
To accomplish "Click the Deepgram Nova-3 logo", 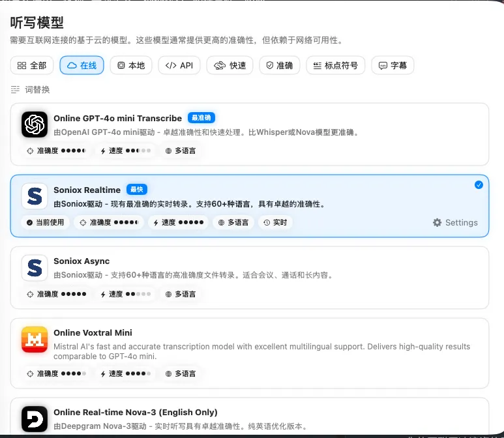I will click(35, 418).
